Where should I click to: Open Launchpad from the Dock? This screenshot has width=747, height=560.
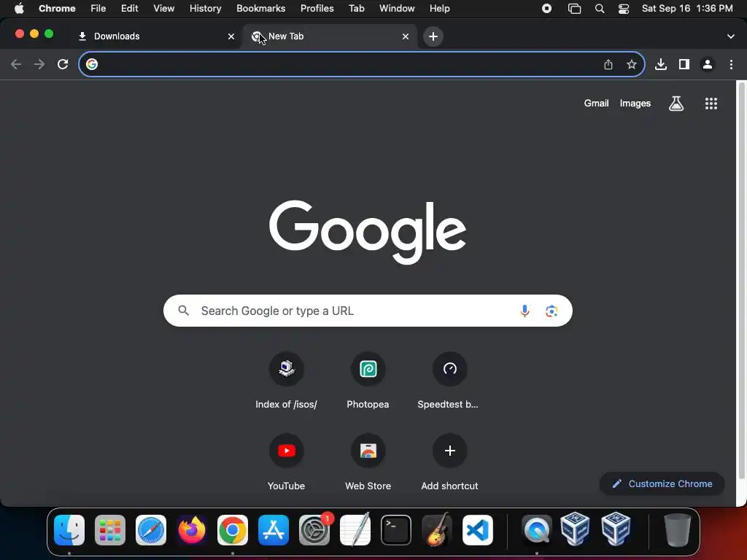110,530
